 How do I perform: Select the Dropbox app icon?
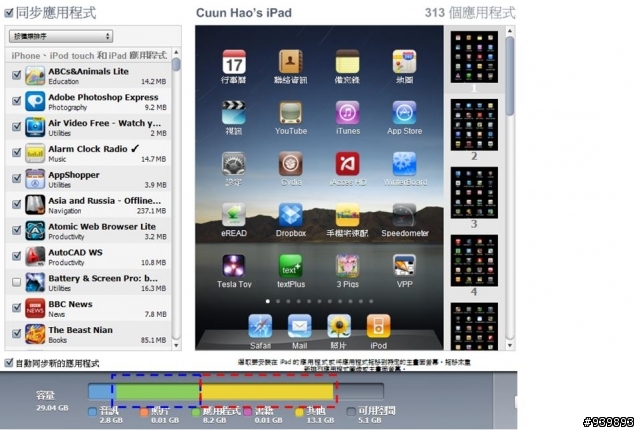(x=291, y=215)
